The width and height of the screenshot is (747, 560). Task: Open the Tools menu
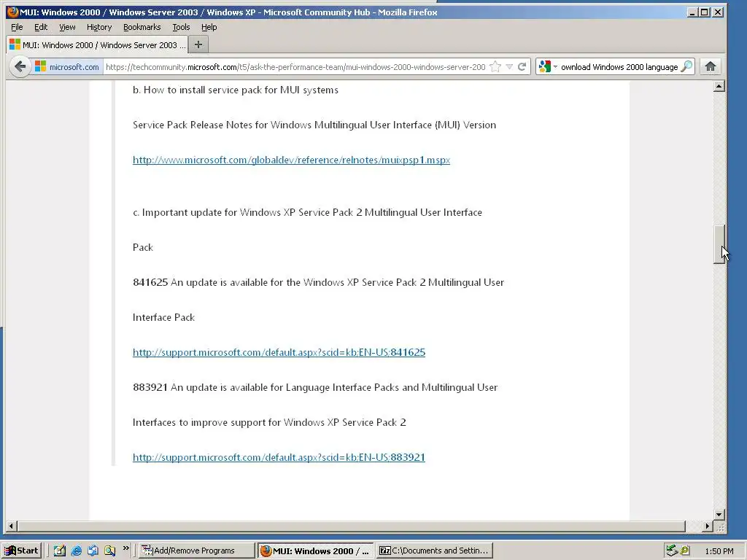181,27
